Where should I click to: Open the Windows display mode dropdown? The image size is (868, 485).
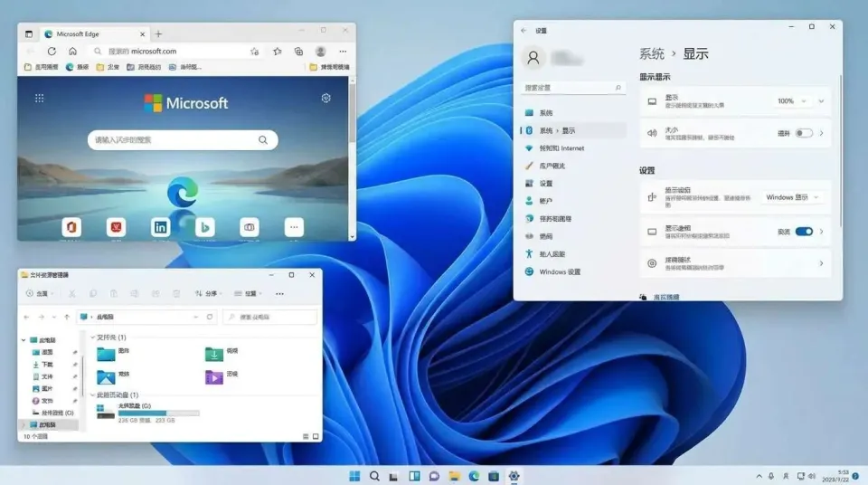pyautogui.click(x=792, y=197)
